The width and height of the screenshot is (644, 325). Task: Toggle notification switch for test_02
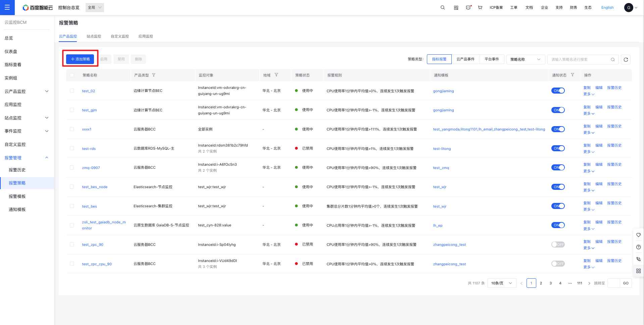[x=558, y=91]
